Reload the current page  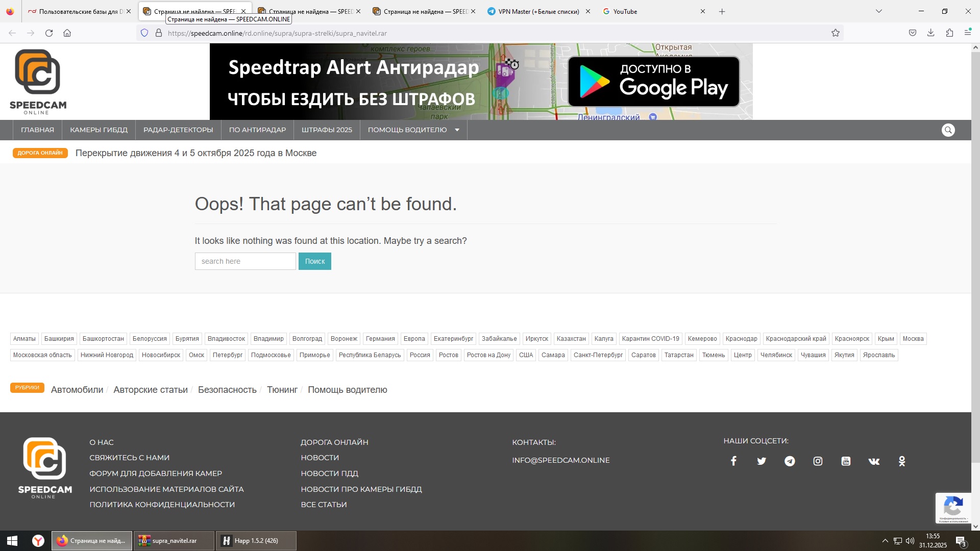click(49, 33)
